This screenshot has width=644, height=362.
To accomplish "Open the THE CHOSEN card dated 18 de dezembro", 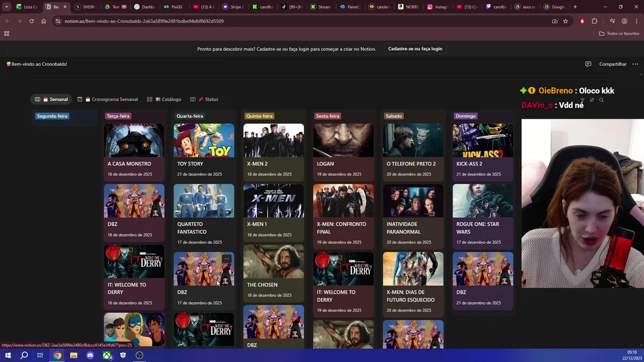I will tap(274, 273).
